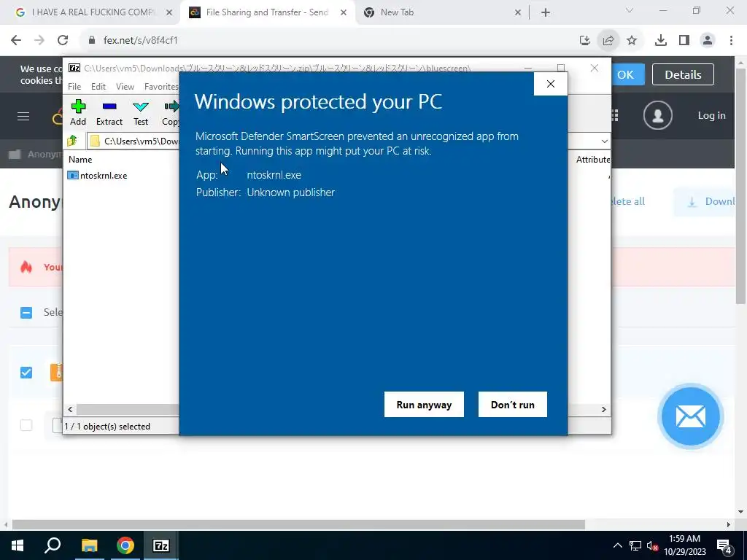Open the mail chat bubble button
This screenshot has width=747, height=560.
click(x=690, y=416)
